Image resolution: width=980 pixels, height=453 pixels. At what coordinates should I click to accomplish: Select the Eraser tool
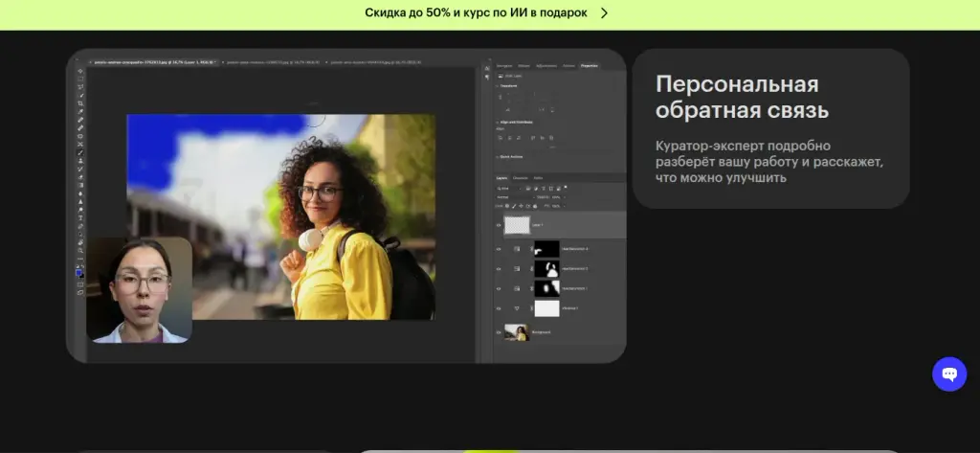[x=80, y=177]
